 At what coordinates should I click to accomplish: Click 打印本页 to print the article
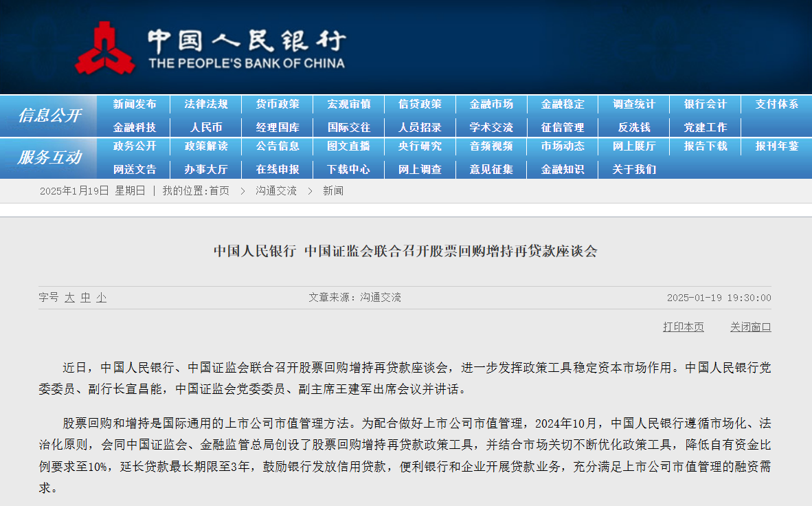(683, 327)
